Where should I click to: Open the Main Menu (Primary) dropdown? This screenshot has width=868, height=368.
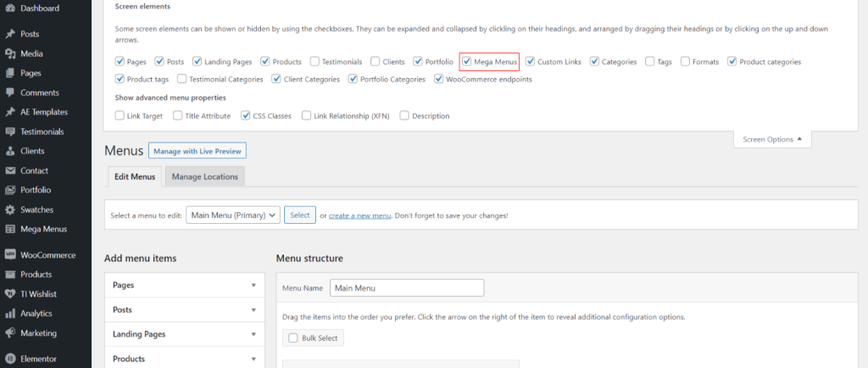point(233,215)
